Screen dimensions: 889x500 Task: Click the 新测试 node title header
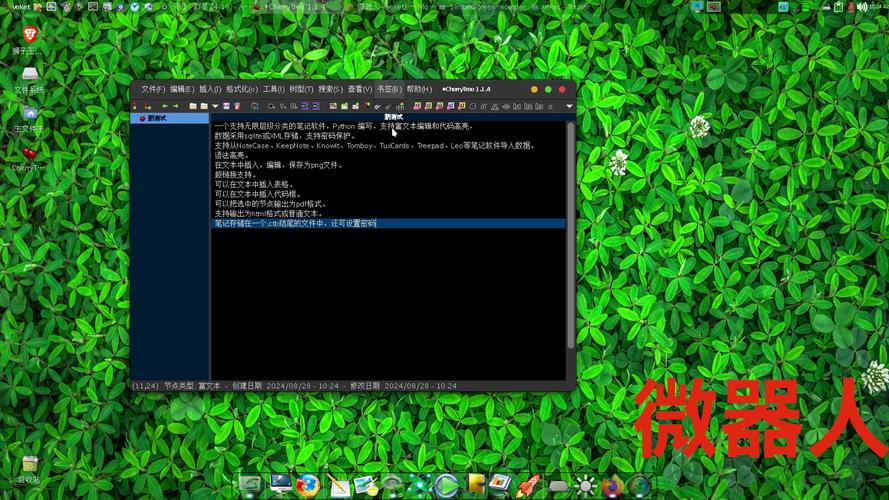pos(393,117)
